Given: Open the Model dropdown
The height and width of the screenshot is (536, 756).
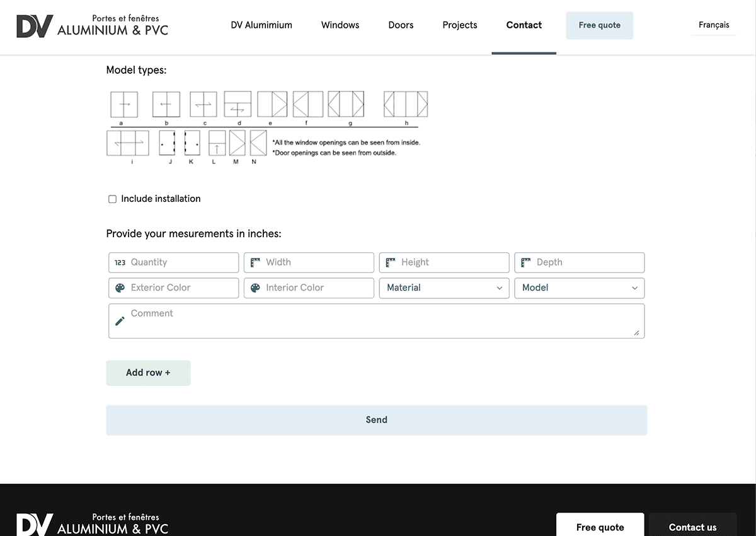Looking at the screenshot, I should [x=580, y=288].
